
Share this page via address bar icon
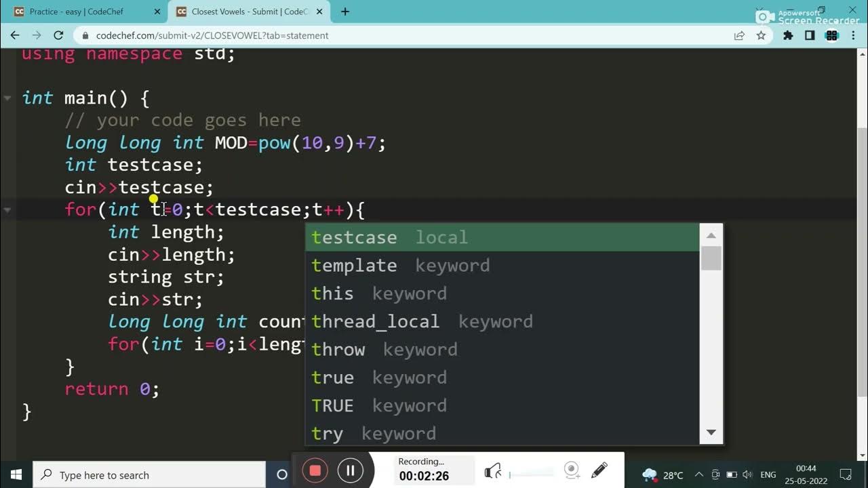(739, 35)
